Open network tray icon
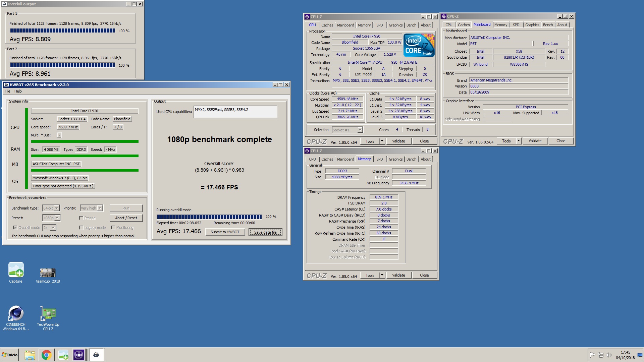 [x=601, y=355]
